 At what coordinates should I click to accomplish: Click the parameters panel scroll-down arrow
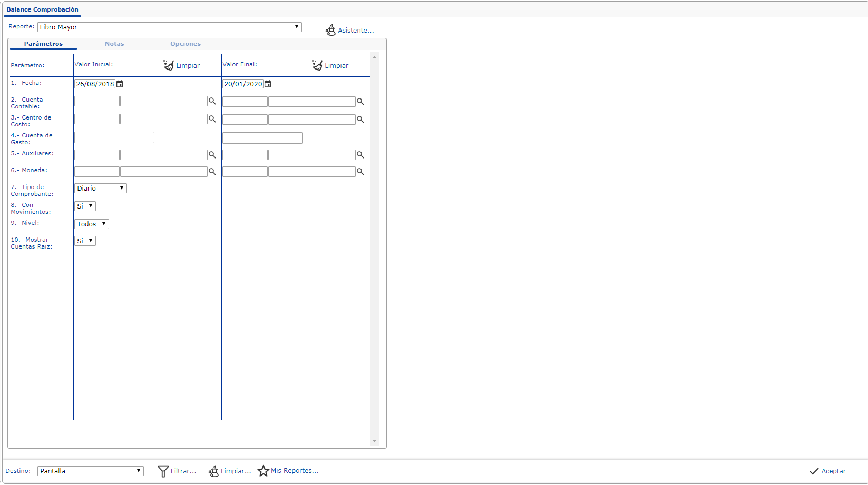click(x=375, y=441)
